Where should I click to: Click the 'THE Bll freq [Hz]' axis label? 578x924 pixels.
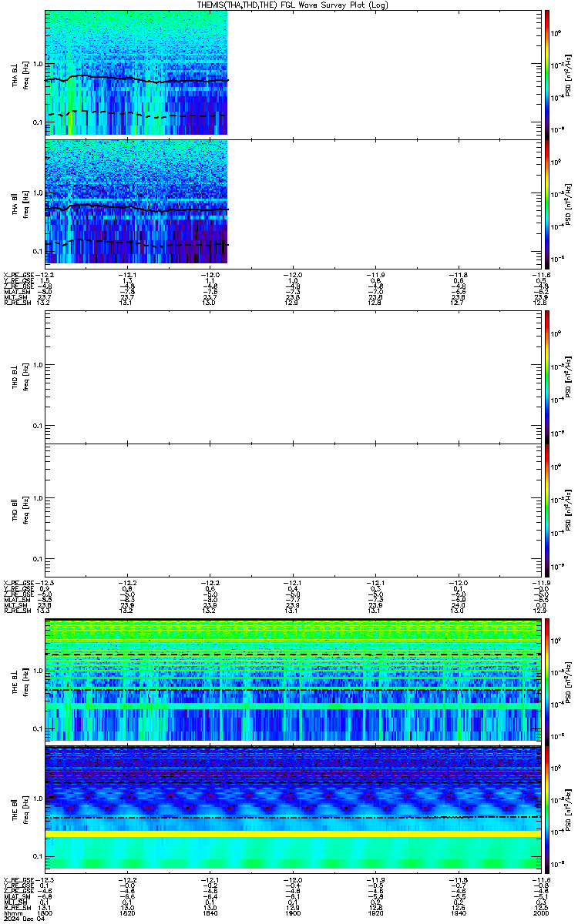point(19,808)
